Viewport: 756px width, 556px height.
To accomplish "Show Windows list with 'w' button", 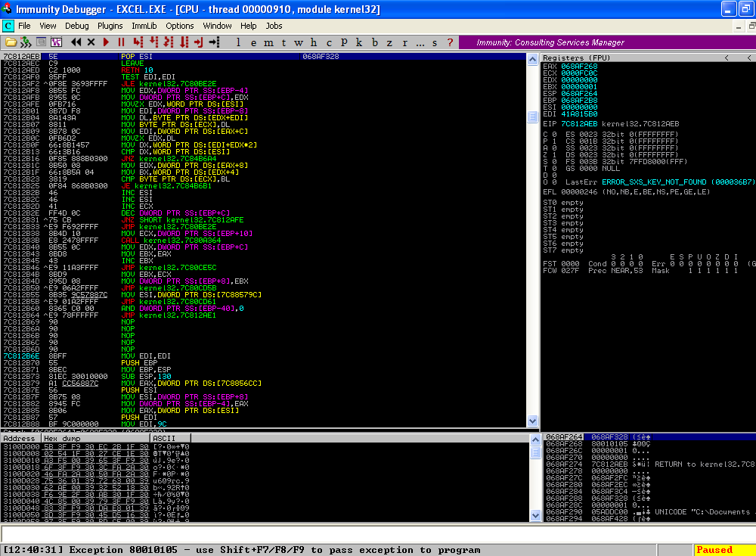I will point(299,42).
